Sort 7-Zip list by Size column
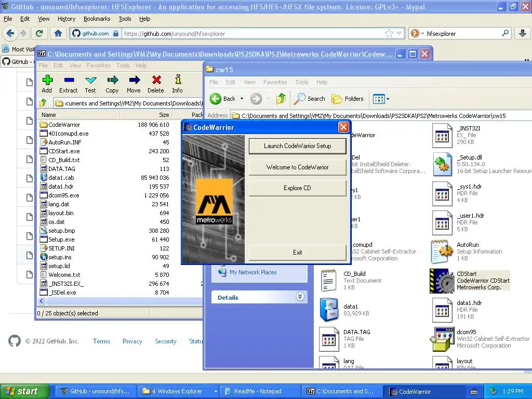This screenshot has width=532, height=399. (146, 115)
